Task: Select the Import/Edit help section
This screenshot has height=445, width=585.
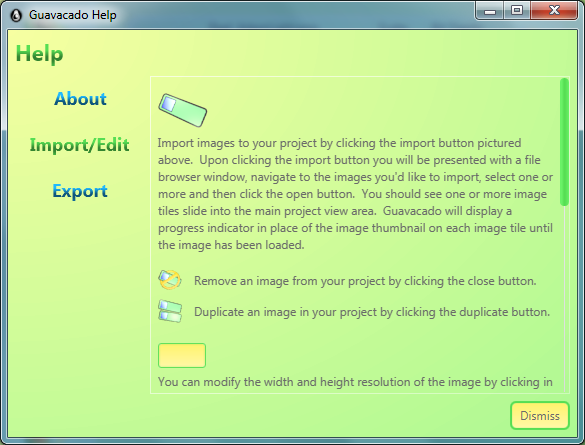Action: (79, 145)
